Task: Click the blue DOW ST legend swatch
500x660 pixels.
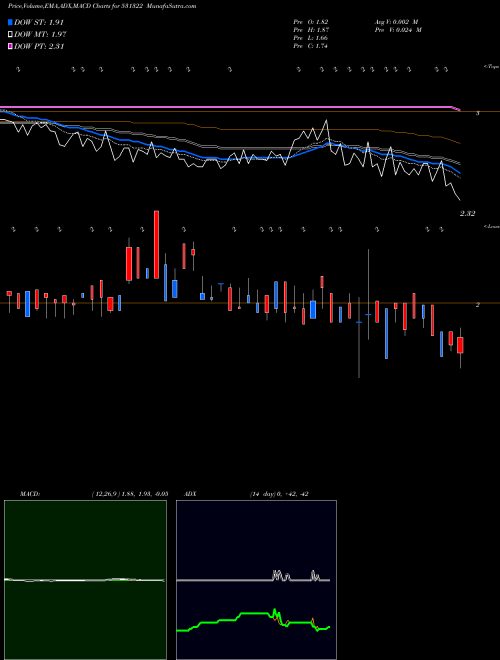Action: pos(10,22)
